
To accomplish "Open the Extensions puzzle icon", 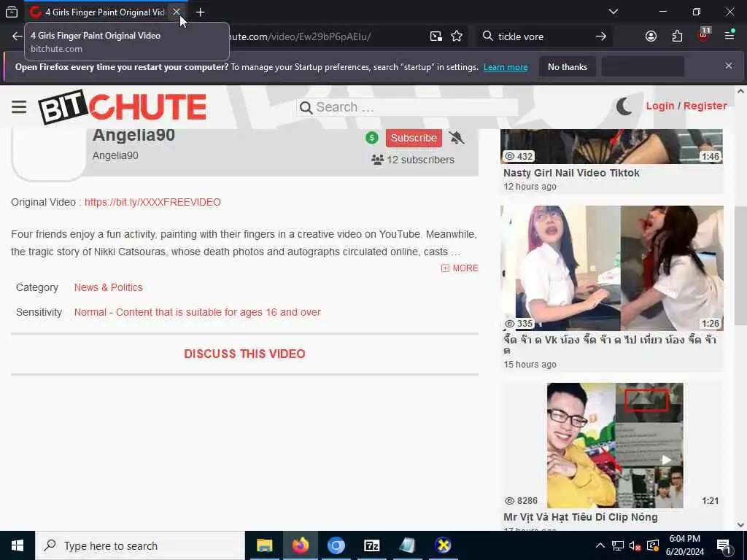I will 677,36.
